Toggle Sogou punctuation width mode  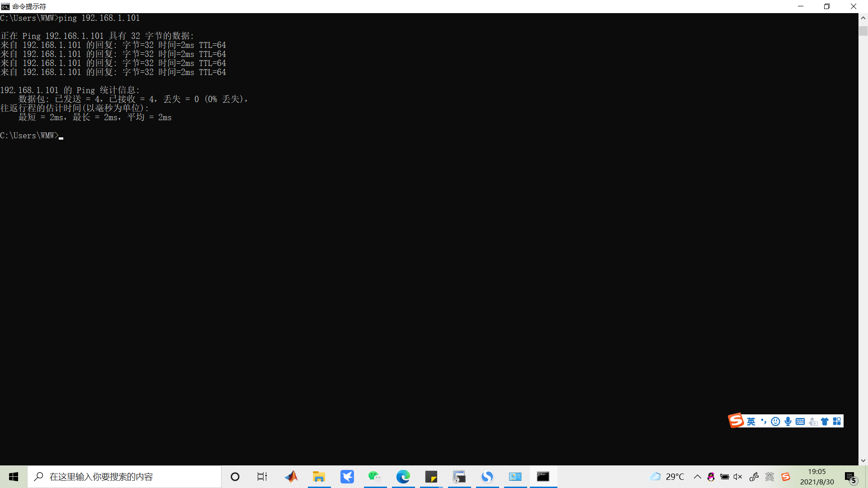click(764, 421)
